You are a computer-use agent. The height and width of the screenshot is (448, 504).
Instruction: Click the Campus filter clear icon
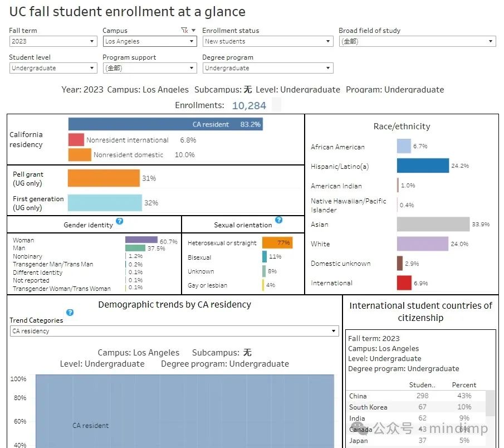click(x=184, y=30)
